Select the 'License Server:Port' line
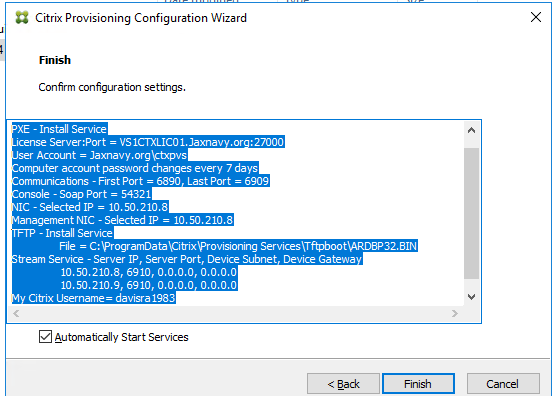554x396 pixels. [148, 142]
